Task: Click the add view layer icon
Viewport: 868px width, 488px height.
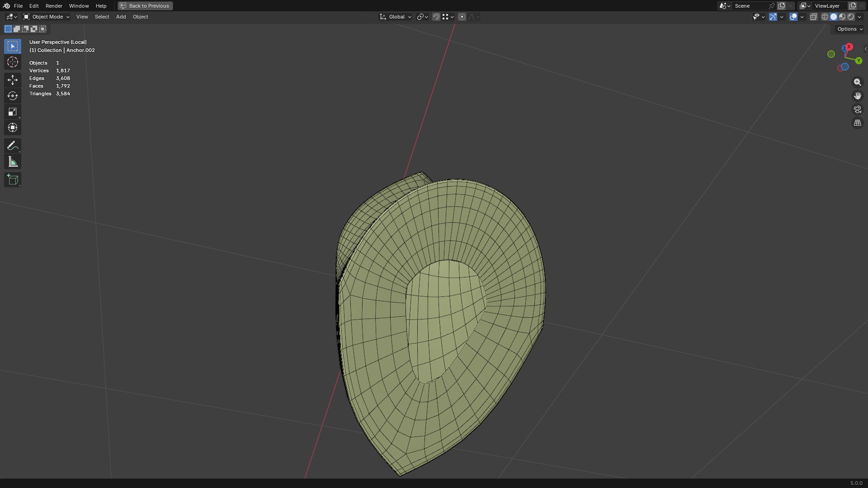Action: coord(853,6)
